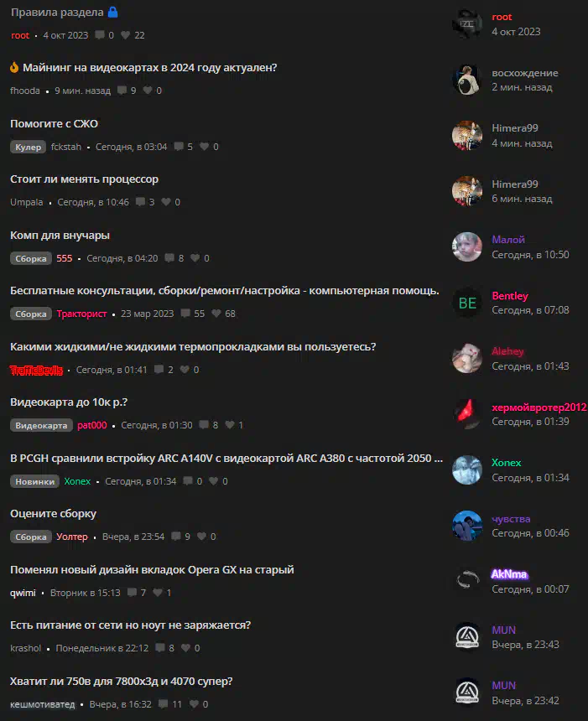Click the heart icon on Видеокарта до 10к thread
Image resolution: width=588 pixels, height=721 pixels.
pyautogui.click(x=230, y=425)
